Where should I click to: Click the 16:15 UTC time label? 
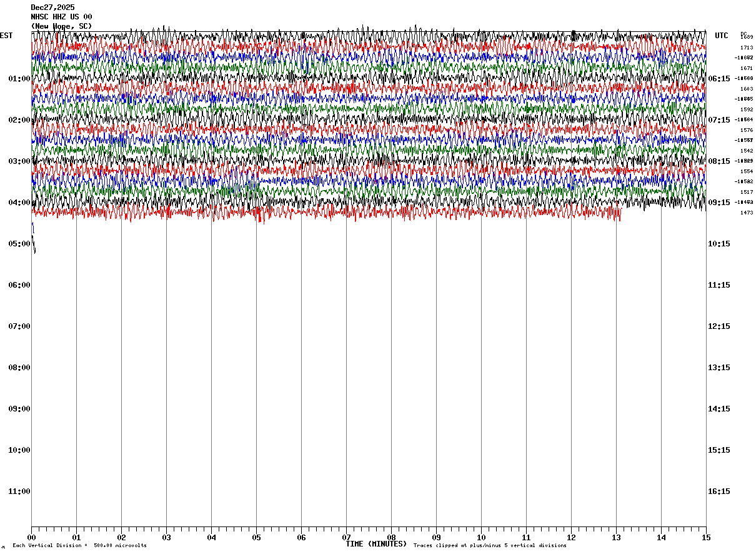(719, 491)
